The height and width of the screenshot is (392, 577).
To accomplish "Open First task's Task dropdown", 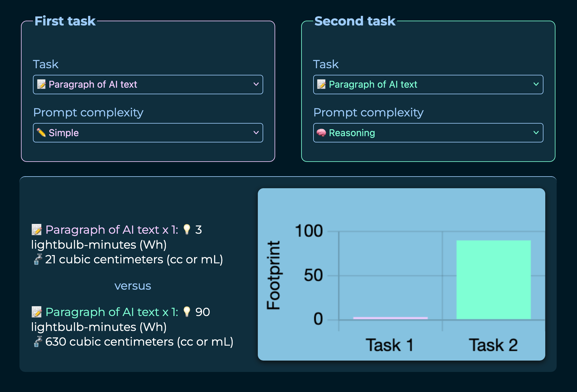I will (x=148, y=84).
